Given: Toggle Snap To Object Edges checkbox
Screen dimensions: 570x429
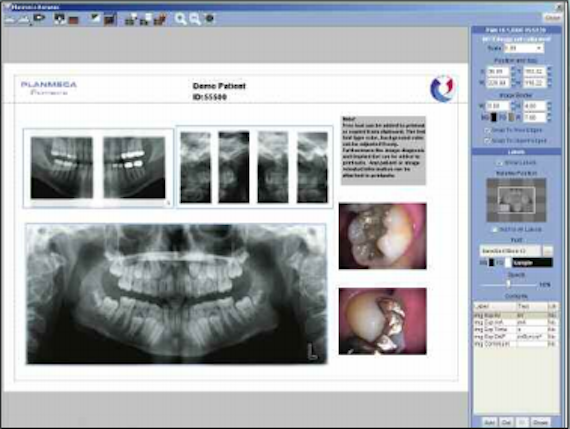Looking at the screenshot, I should click(487, 140).
